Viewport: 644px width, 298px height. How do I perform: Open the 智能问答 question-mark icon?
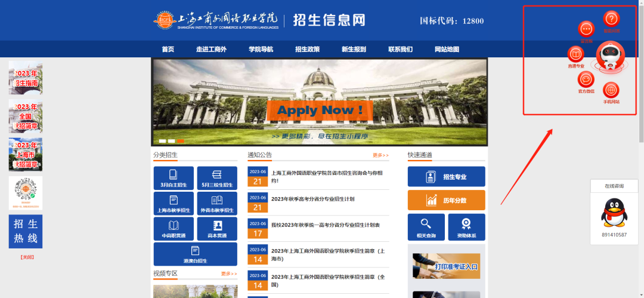612,19
